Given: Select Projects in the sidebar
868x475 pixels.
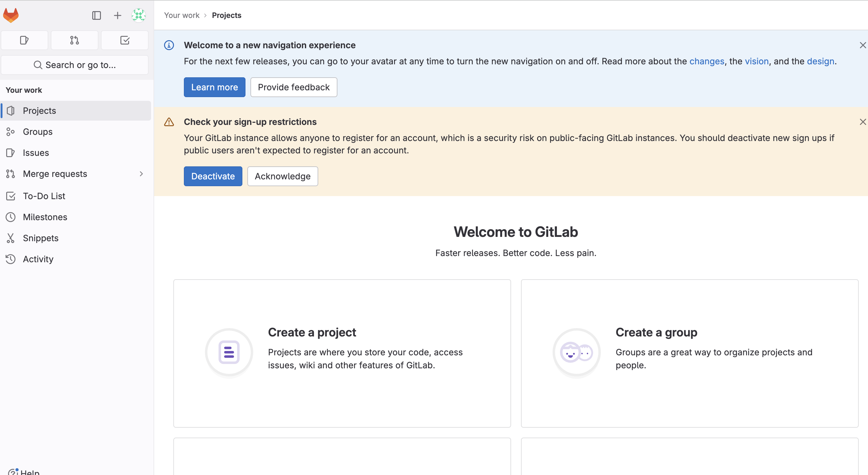Looking at the screenshot, I should 76,110.
